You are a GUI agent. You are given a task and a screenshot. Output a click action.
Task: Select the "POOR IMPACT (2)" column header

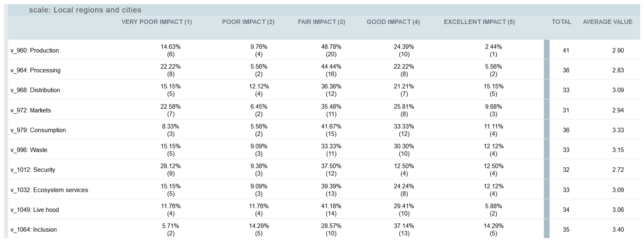tap(248, 22)
